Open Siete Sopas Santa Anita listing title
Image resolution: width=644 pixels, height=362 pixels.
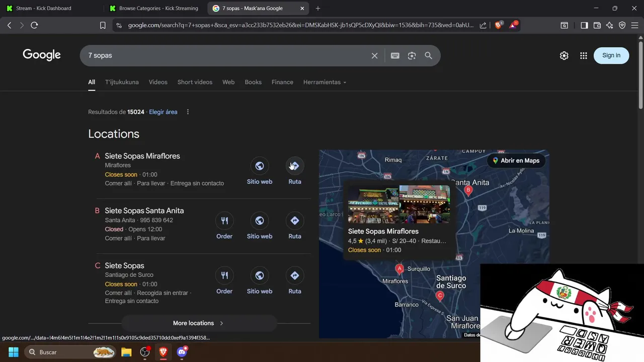click(x=144, y=211)
